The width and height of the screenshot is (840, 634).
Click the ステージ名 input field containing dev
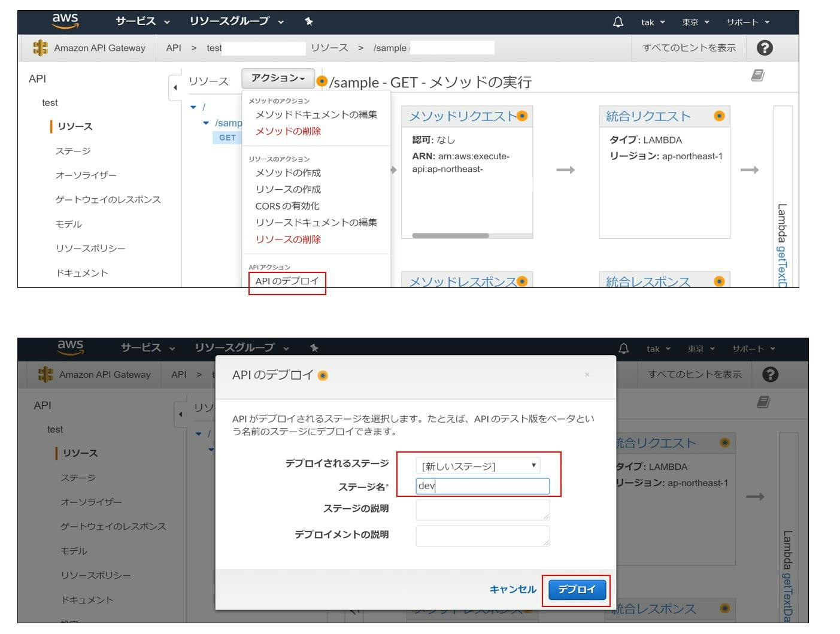483,486
